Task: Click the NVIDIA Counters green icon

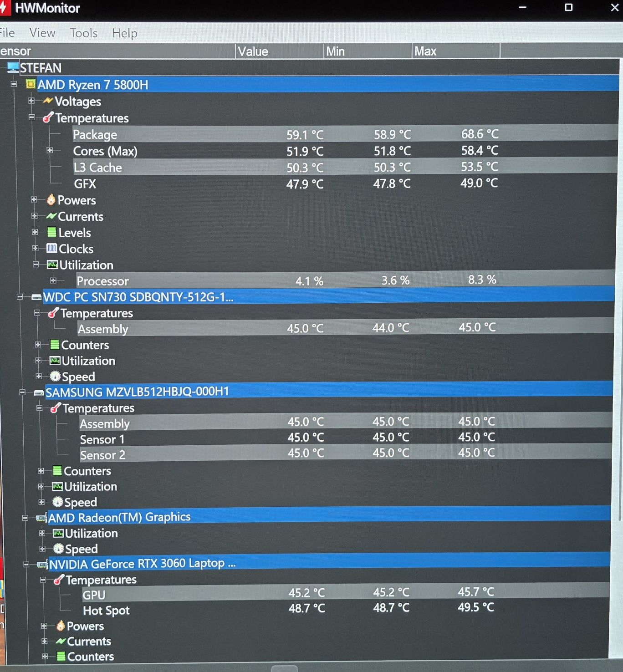Action: tap(61, 656)
